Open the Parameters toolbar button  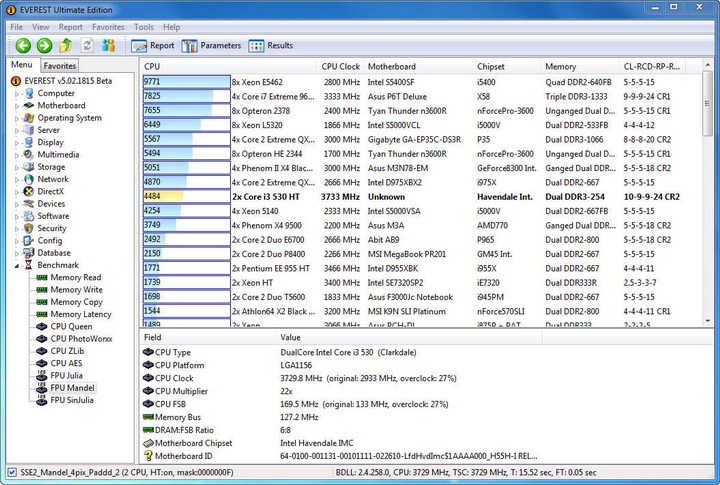211,45
